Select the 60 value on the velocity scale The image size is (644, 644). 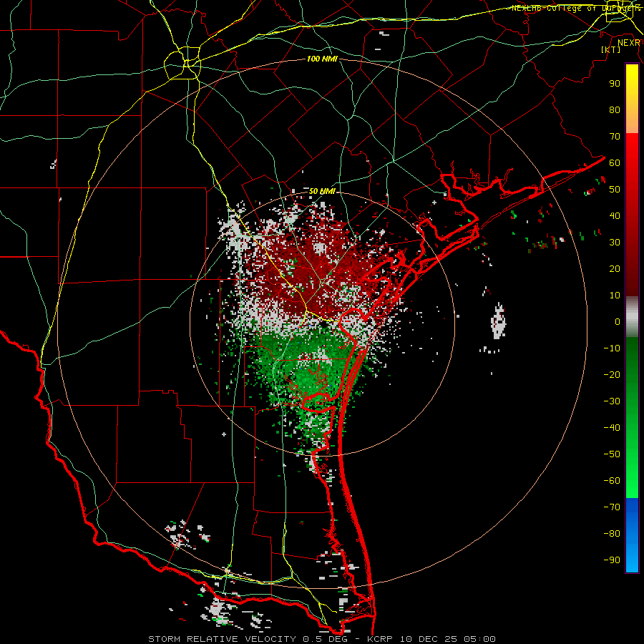click(x=615, y=162)
